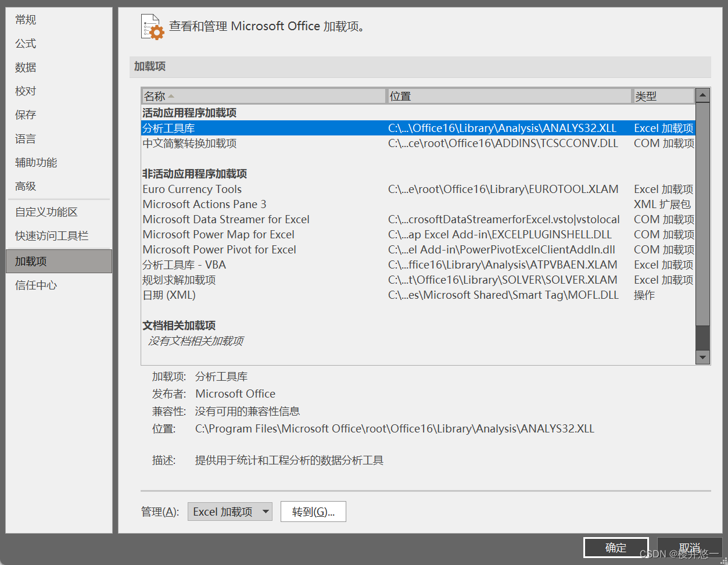Select the 分析工具库 add-in row
Image resolution: width=728 pixels, height=565 pixels.
[x=418, y=128]
